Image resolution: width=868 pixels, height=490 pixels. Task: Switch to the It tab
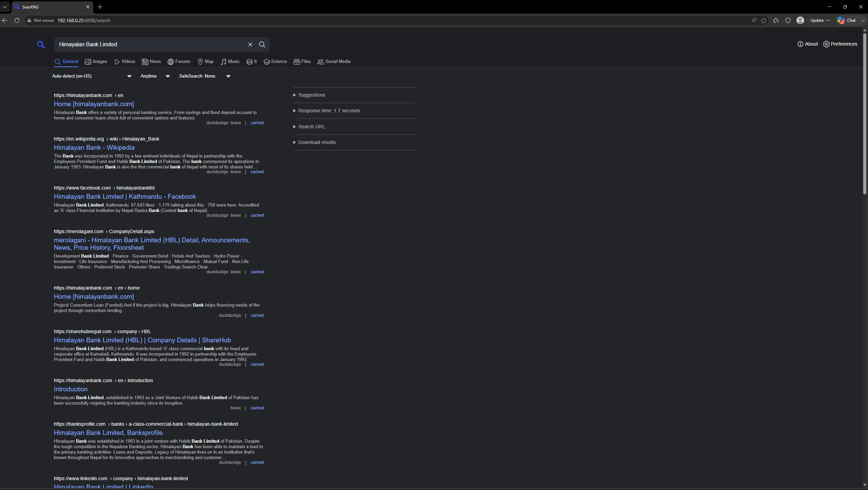click(252, 62)
